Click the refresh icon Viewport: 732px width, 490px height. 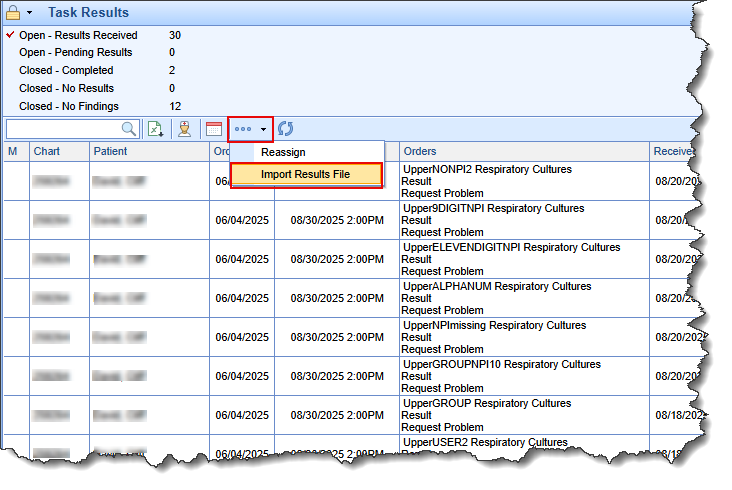point(285,129)
